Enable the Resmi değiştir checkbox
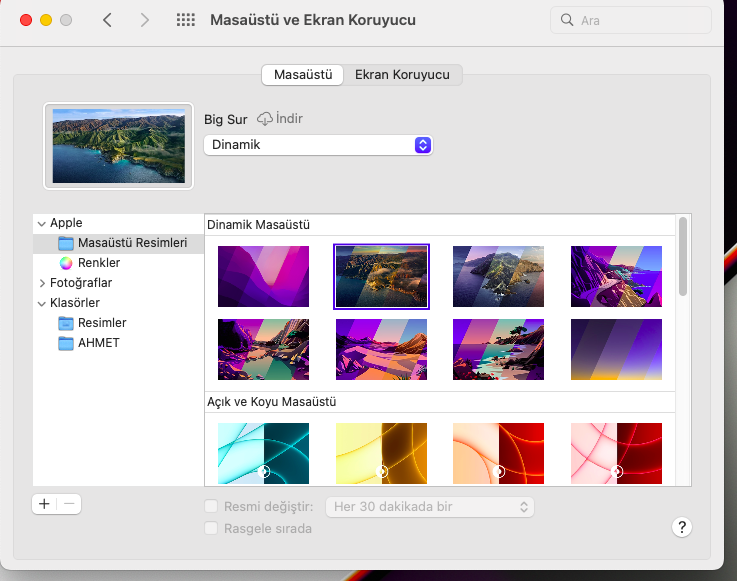 pos(211,507)
